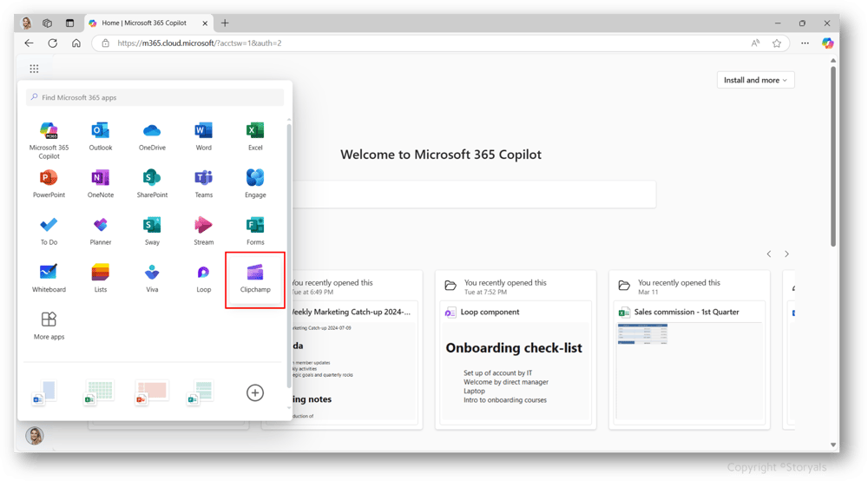The height and width of the screenshot is (481, 868).
Task: Launch the Loop app
Action: click(203, 278)
